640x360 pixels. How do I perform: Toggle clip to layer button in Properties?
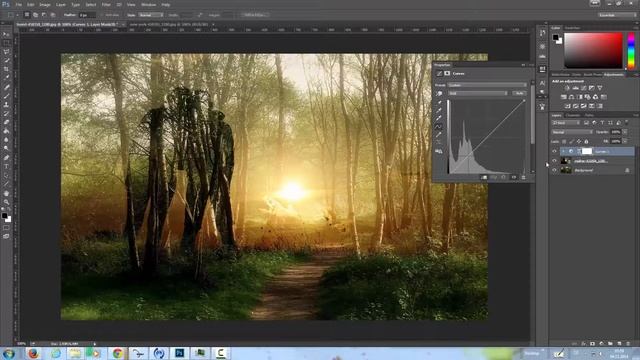[x=484, y=178]
